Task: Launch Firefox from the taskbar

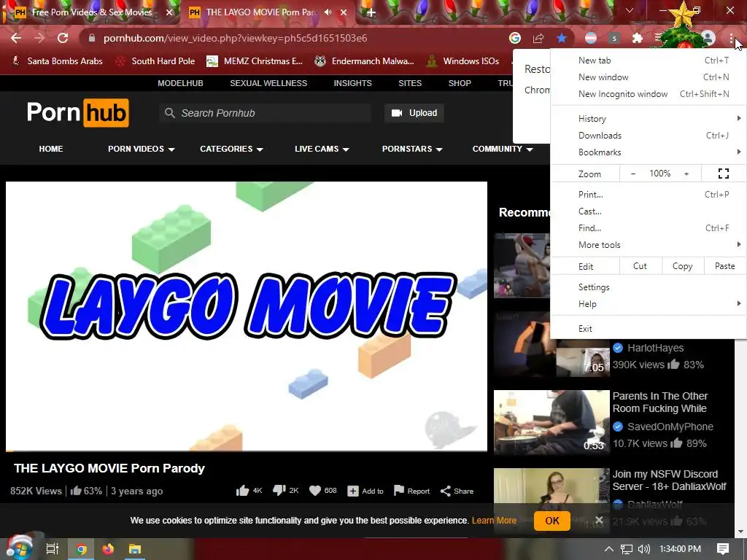Action: 108,549
